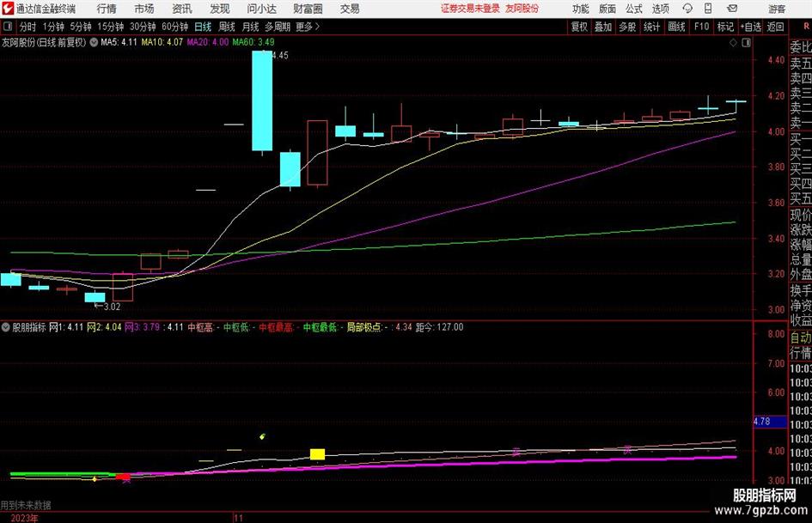
Task: Open F10 company information
Action: click(x=701, y=27)
